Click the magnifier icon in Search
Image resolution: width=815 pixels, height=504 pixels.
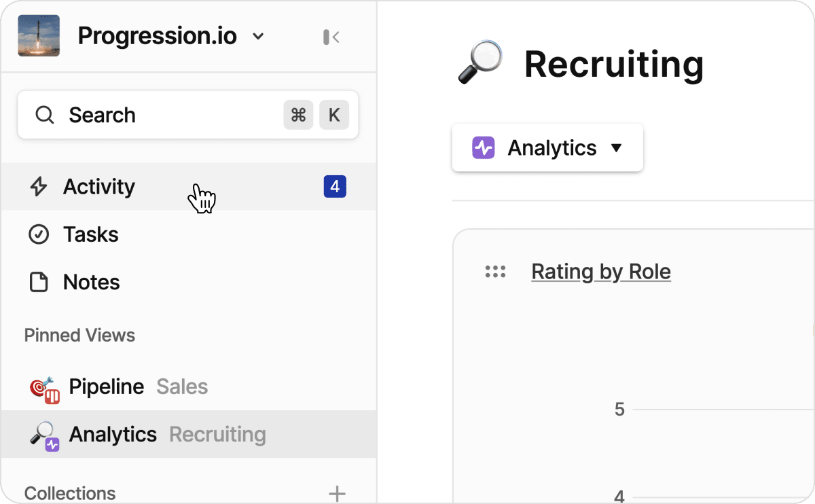coord(44,115)
